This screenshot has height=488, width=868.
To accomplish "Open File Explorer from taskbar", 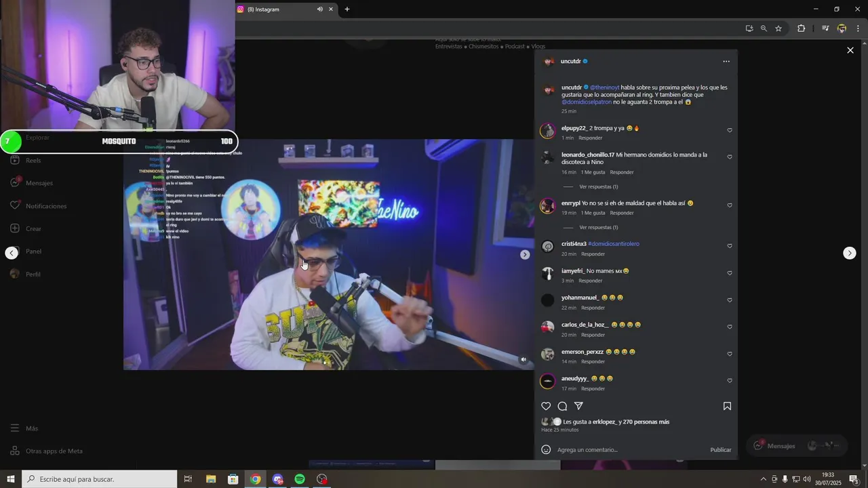I will [211, 479].
